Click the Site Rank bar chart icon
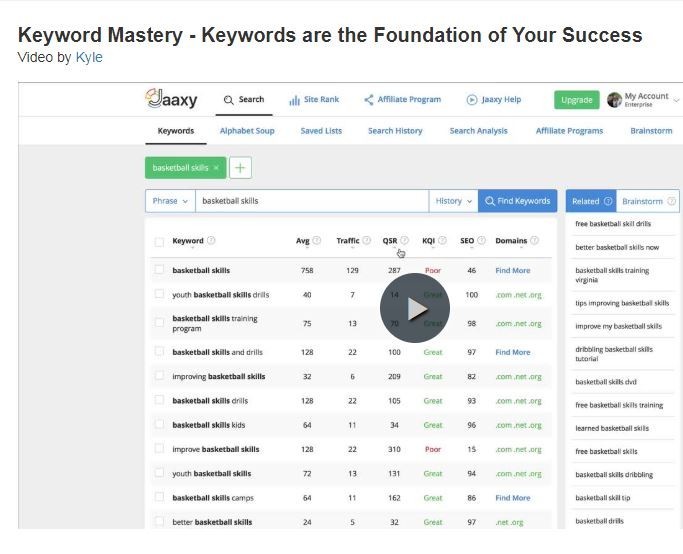This screenshot has height=554, width=683. coord(294,100)
